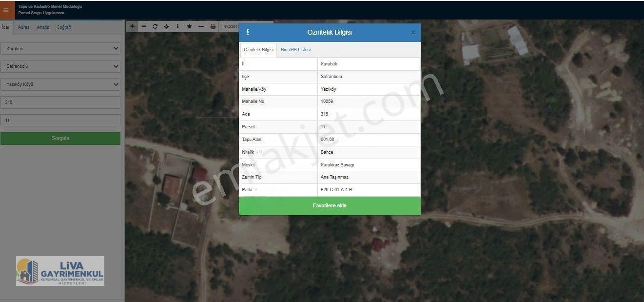Open favorites with the star icon

189,26
